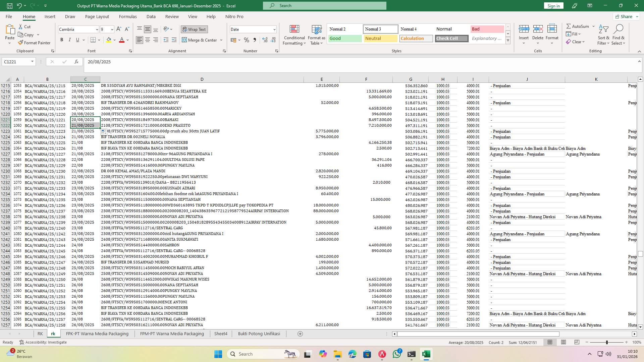Expand the Fill Color dropdown arrow
644x362 pixels.
tap(114, 40)
